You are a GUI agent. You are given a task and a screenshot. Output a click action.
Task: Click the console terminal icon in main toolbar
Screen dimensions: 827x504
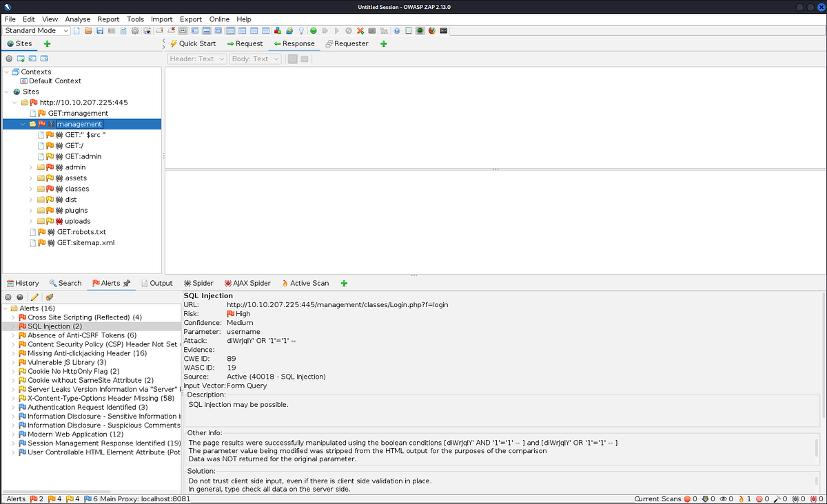click(x=444, y=31)
